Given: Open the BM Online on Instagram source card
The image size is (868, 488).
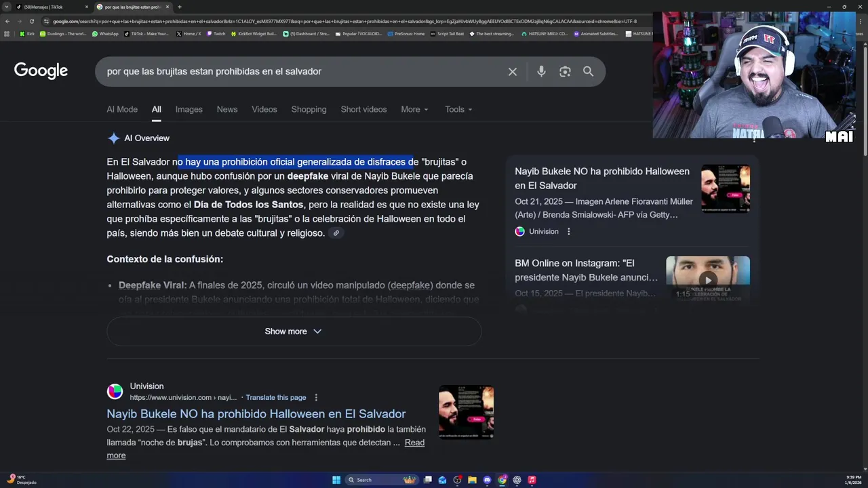Looking at the screenshot, I should (x=586, y=270).
